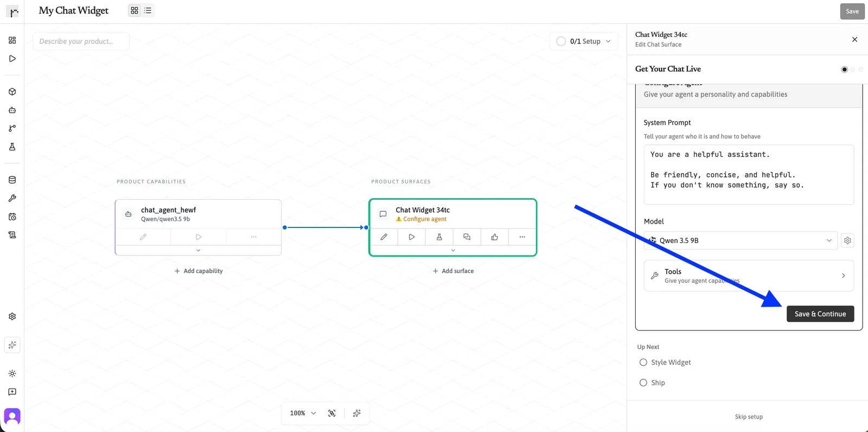Open the robot agents icon in left sidebar
Image resolution: width=868 pixels, height=432 pixels.
point(12,110)
